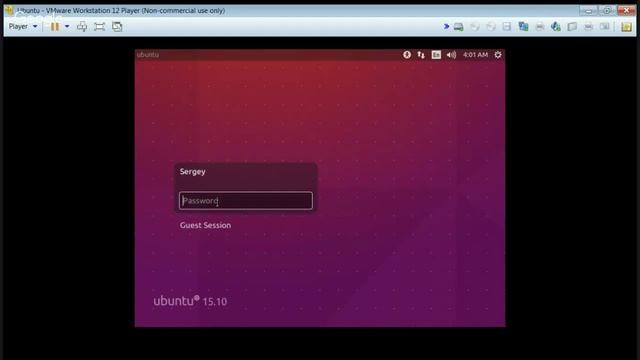Open the En keyboard layout indicator

pyautogui.click(x=436, y=55)
